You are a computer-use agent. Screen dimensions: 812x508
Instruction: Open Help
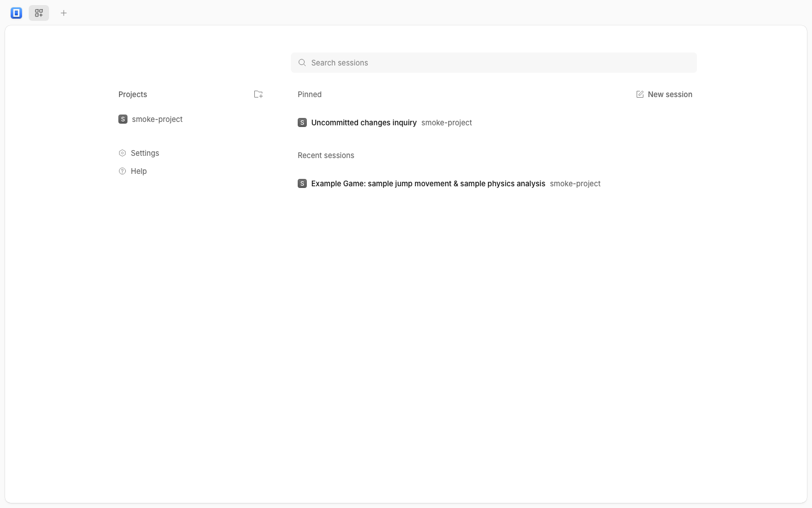pyautogui.click(x=139, y=171)
